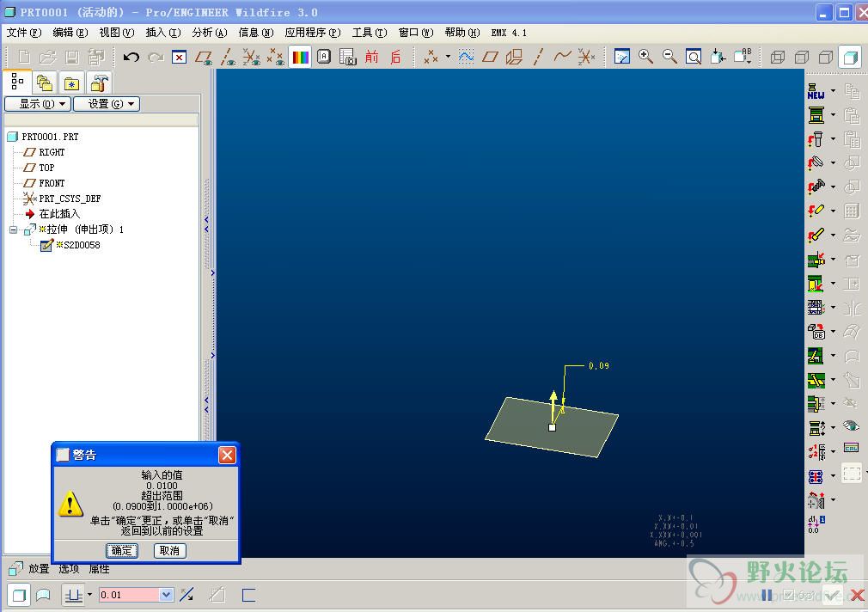
Task: Click 取消 in the warning dialog
Action: point(169,550)
